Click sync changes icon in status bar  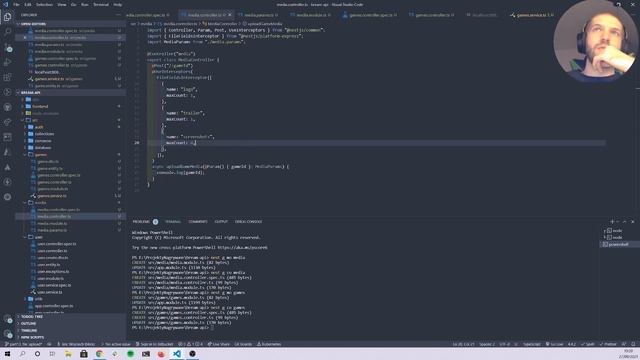pyautogui.click(x=49, y=344)
